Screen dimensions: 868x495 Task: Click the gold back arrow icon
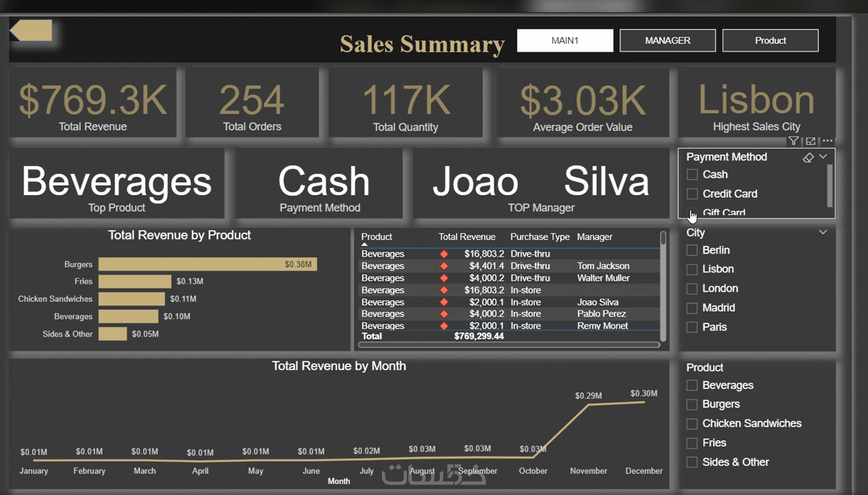pos(31,31)
